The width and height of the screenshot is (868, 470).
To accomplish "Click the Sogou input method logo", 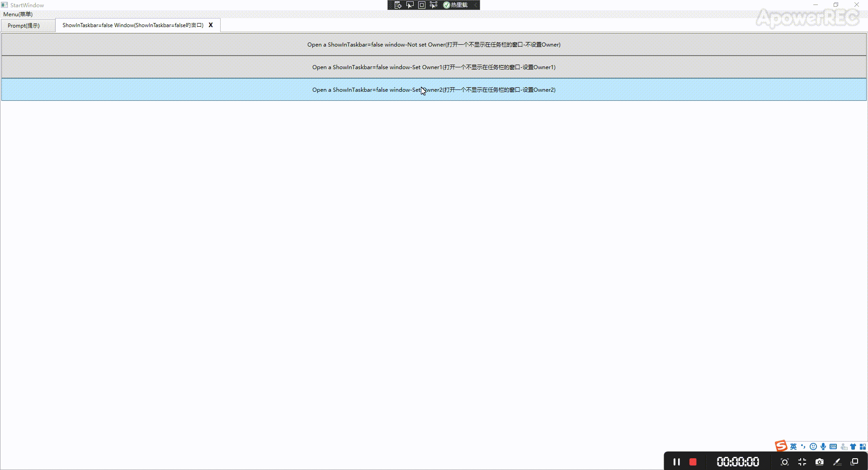I will tap(781, 446).
